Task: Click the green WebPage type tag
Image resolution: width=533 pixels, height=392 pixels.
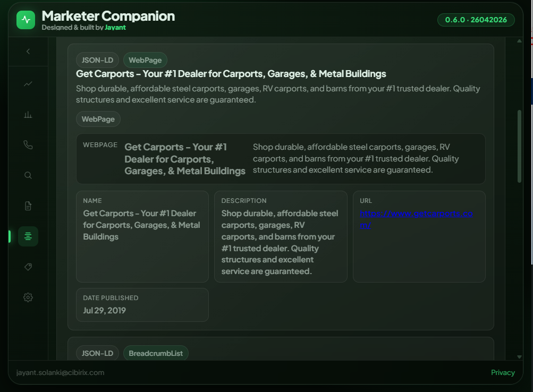Action: pos(145,60)
